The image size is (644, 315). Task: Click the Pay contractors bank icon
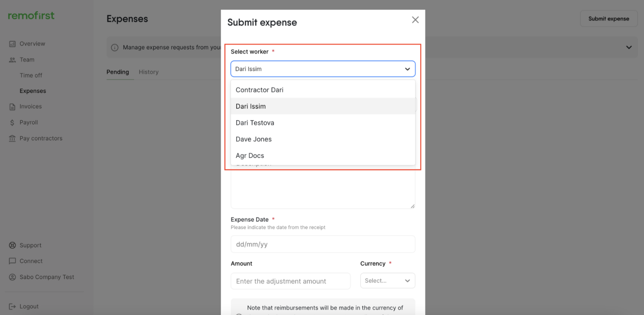point(13,139)
